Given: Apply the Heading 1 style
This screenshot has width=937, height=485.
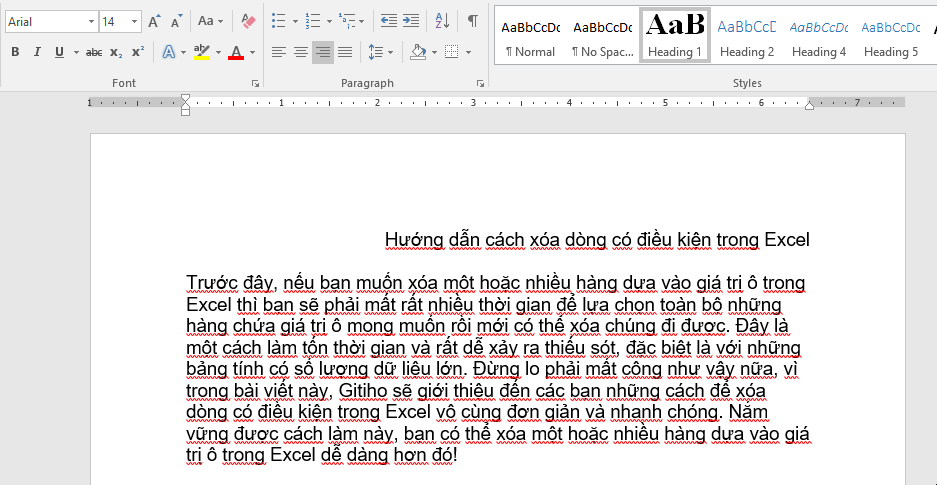Looking at the screenshot, I should pos(675,34).
